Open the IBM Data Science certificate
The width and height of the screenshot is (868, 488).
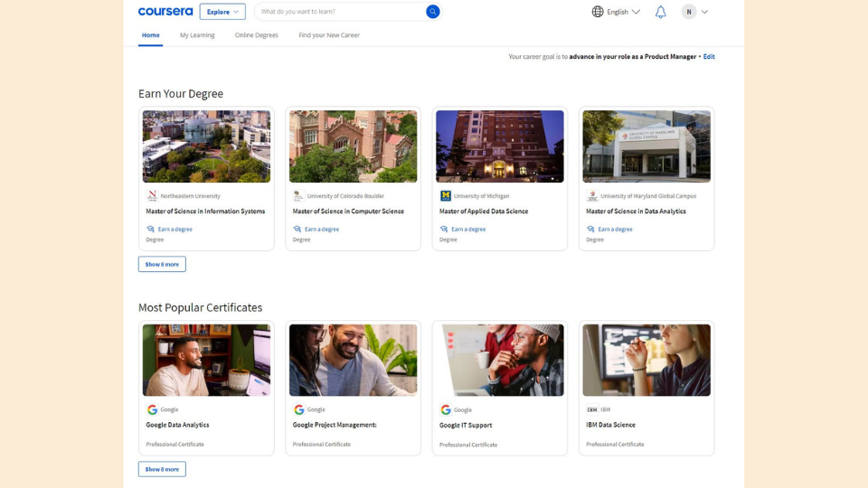coord(610,425)
